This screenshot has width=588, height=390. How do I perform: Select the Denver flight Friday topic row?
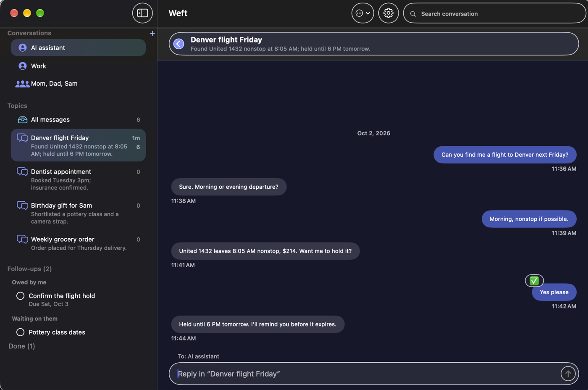coord(78,145)
